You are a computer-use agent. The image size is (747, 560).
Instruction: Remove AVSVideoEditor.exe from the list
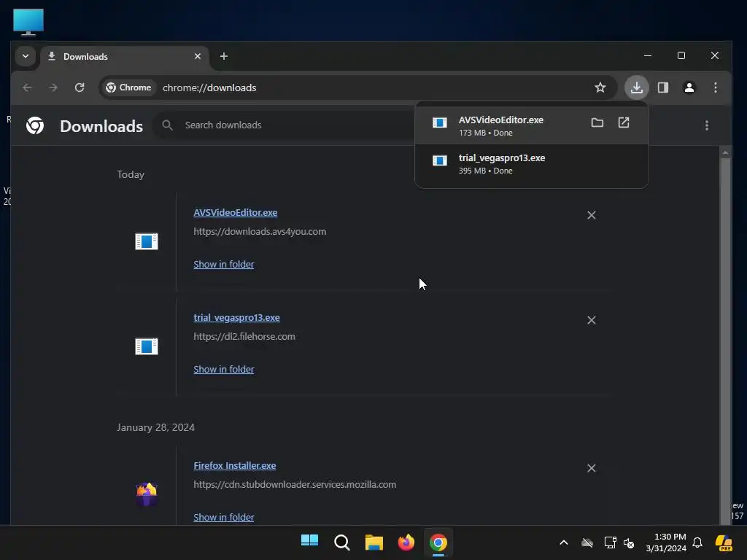click(x=591, y=215)
